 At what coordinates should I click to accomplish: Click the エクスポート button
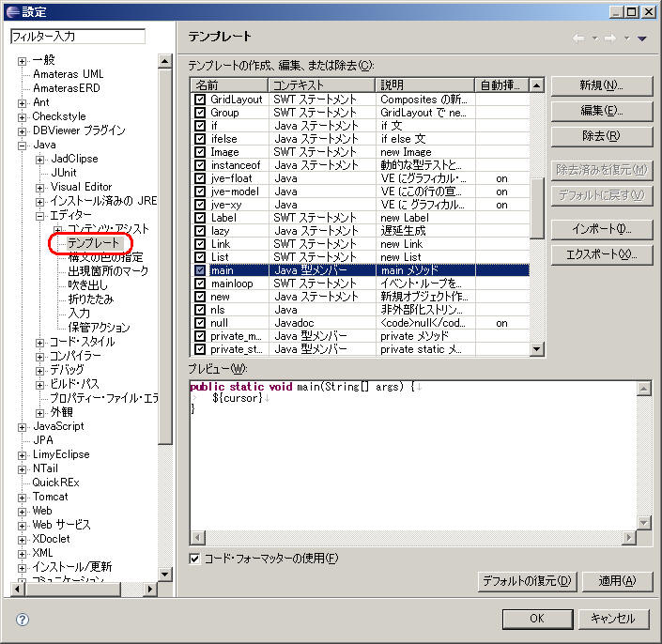601,254
